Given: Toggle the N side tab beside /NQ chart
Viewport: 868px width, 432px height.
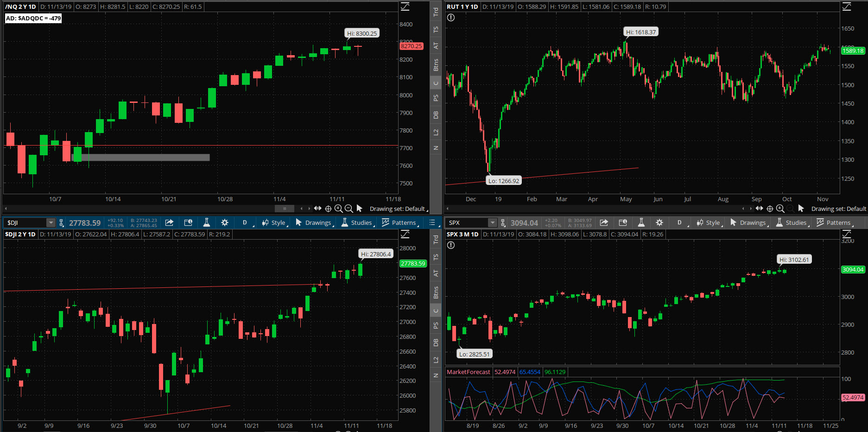Looking at the screenshot, I should (436, 148).
